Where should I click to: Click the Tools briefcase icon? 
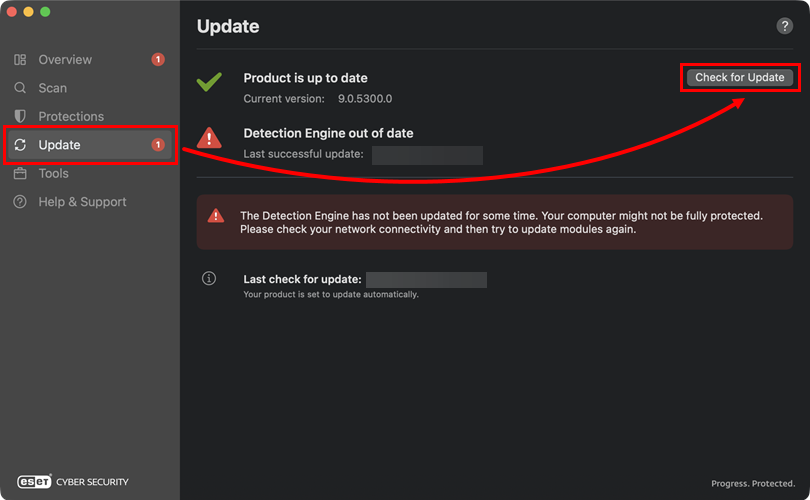20,173
